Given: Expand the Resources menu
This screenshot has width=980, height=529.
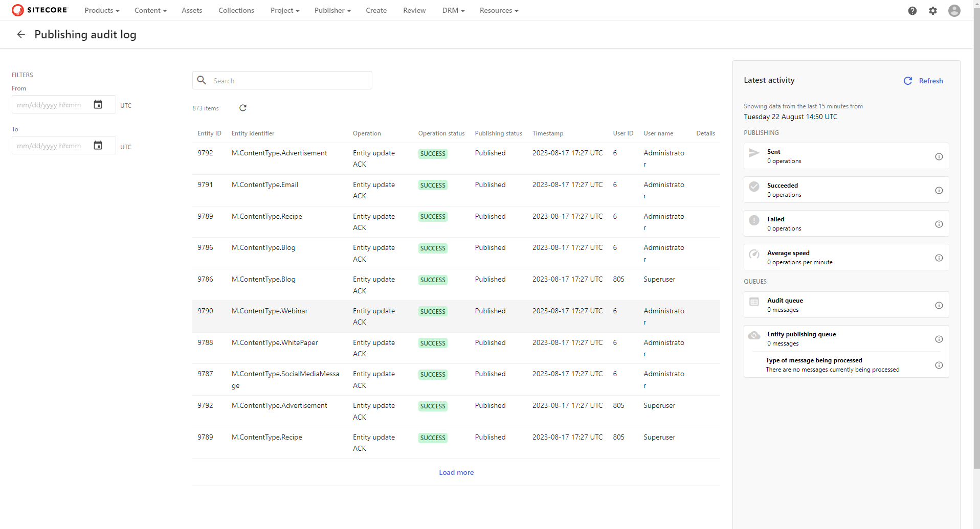Looking at the screenshot, I should 499,10.
